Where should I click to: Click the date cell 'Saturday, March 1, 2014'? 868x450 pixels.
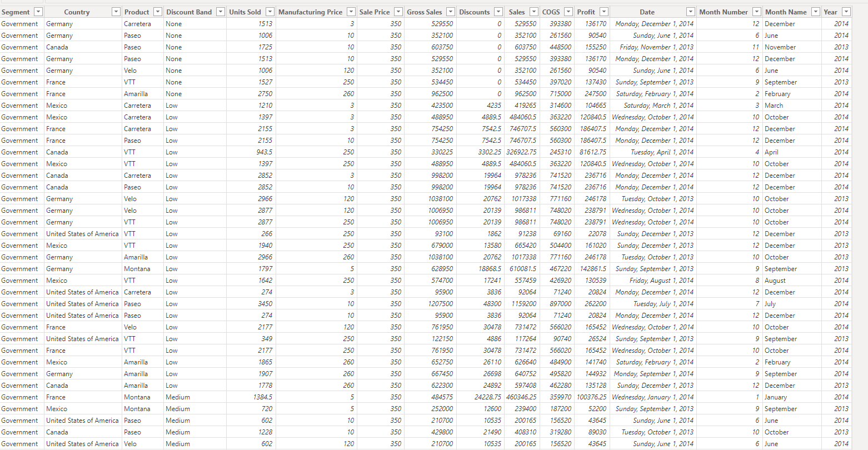point(659,106)
